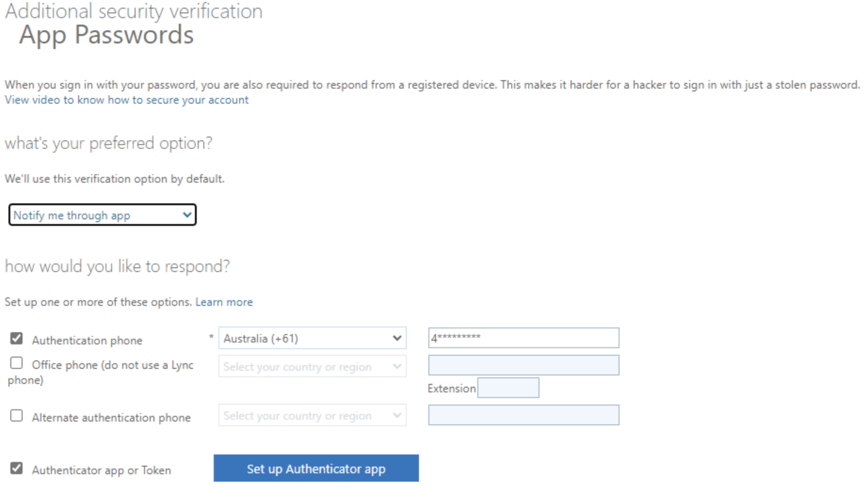This screenshot has height=488, width=868.
Task: Open the video on securing your account
Action: click(x=126, y=100)
